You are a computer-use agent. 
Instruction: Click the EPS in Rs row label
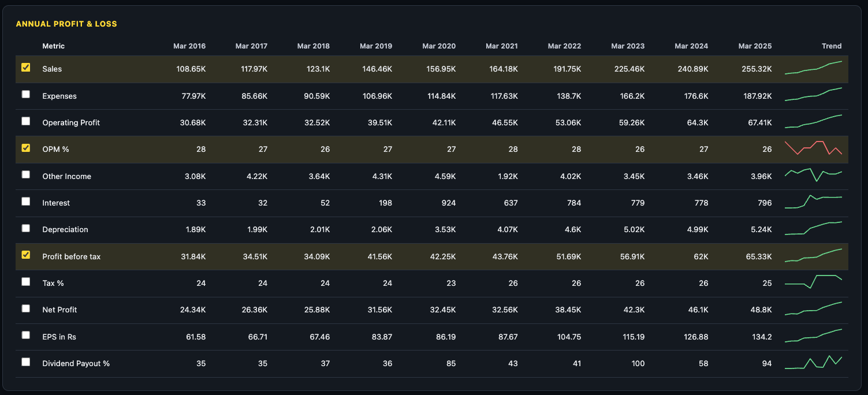tap(59, 337)
